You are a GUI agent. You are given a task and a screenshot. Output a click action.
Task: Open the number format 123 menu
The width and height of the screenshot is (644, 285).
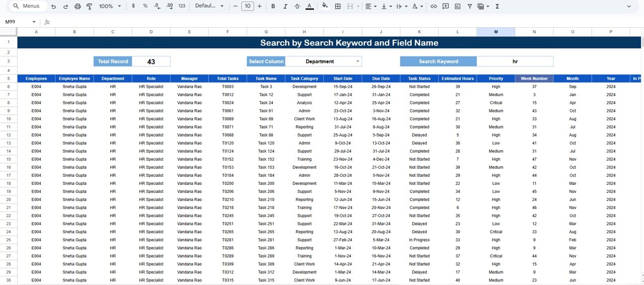click(x=182, y=7)
